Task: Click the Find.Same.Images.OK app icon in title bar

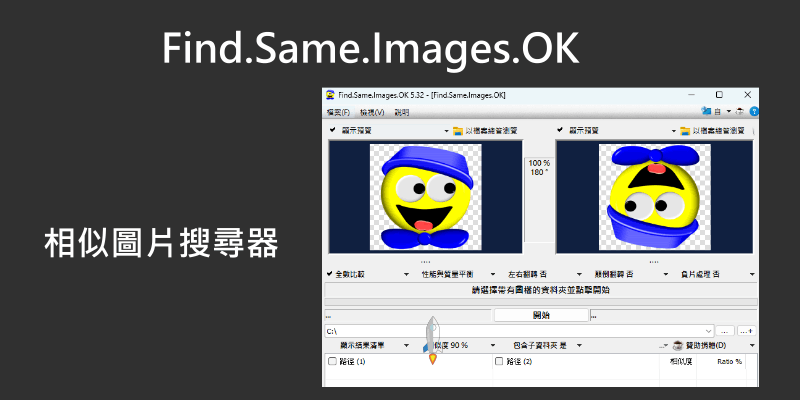Action: click(329, 95)
